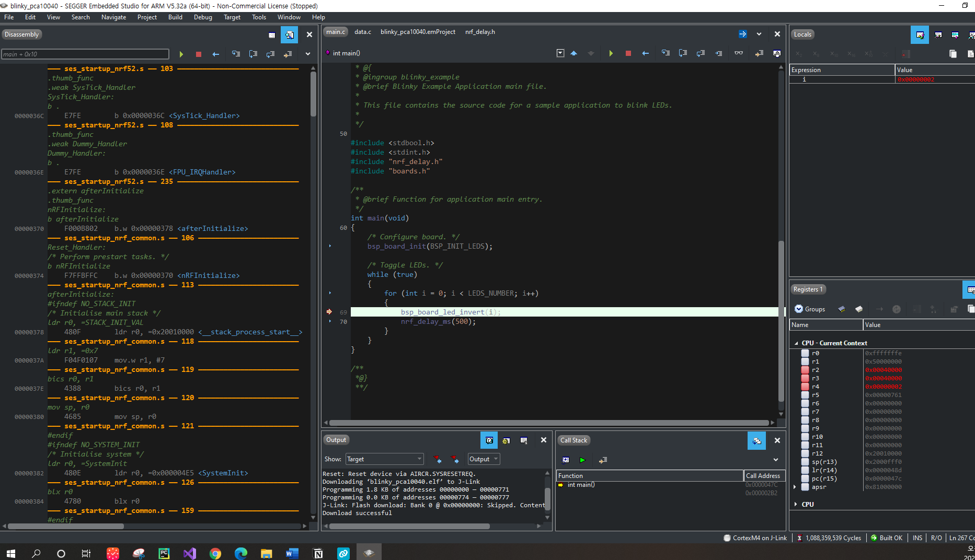Collapse CPU - Current Context group
Viewport: 975px width, 560px height.
point(796,343)
